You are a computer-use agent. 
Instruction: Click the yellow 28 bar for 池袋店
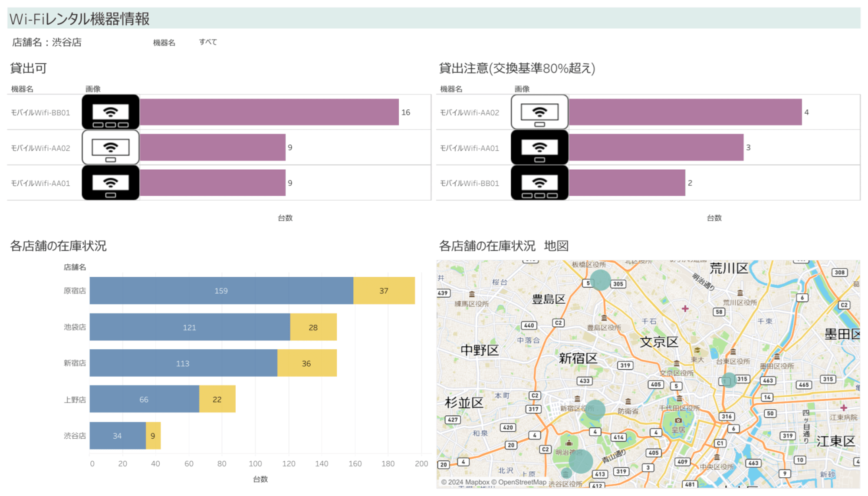tap(313, 327)
